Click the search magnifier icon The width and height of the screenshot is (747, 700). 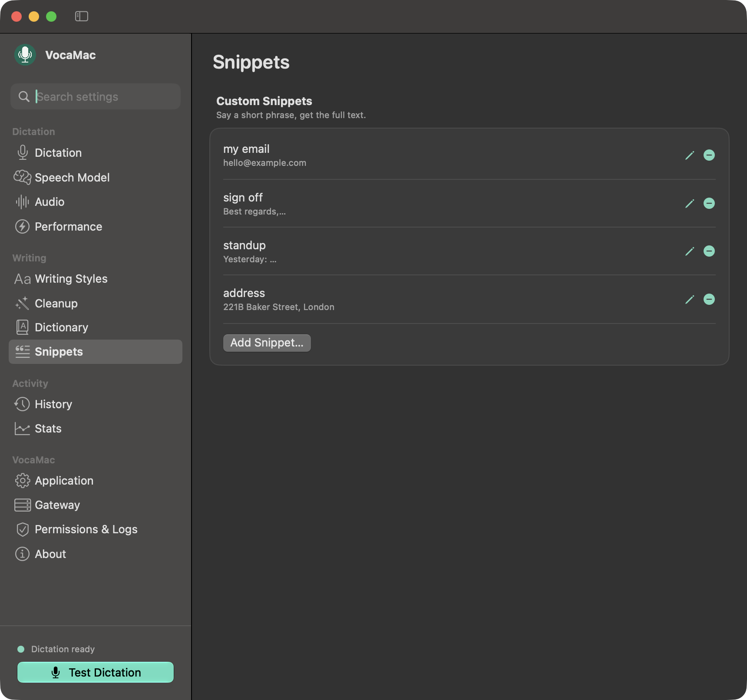coord(24,96)
